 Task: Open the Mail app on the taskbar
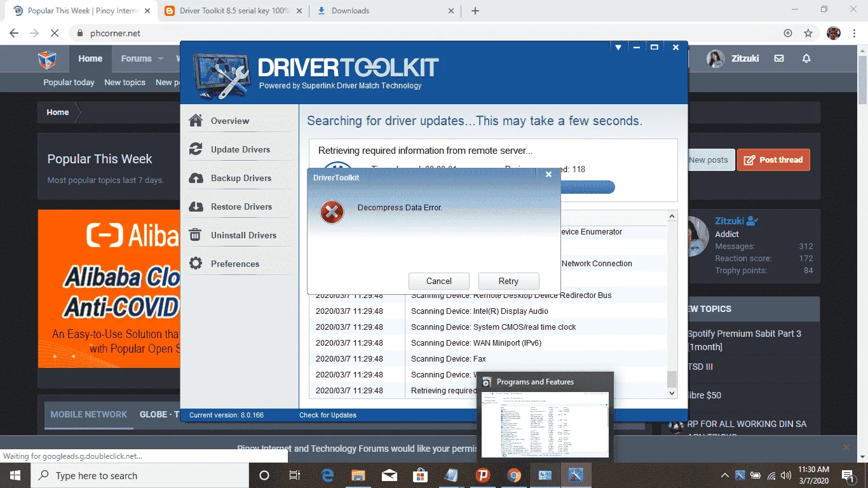[x=390, y=475]
